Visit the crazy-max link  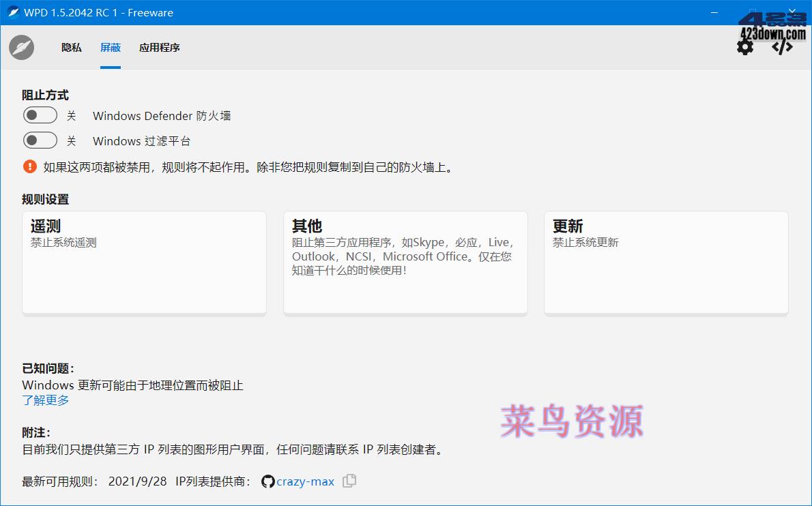click(x=304, y=481)
